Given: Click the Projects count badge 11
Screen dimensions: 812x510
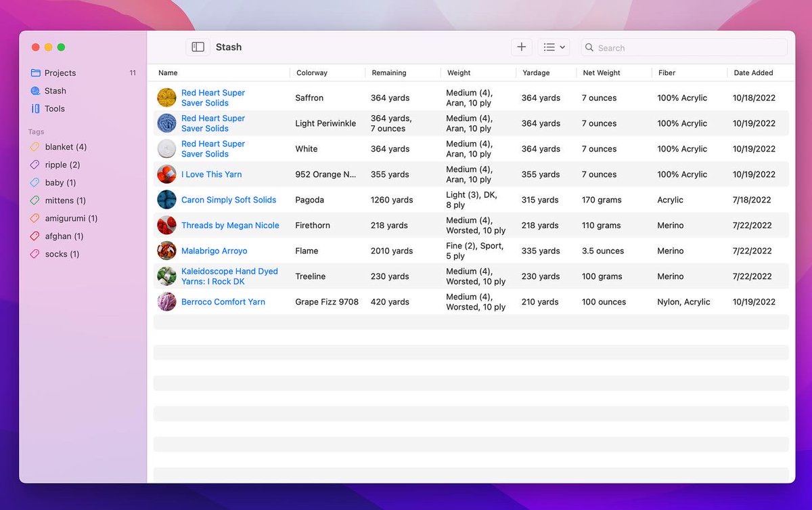Looking at the screenshot, I should click(133, 73).
